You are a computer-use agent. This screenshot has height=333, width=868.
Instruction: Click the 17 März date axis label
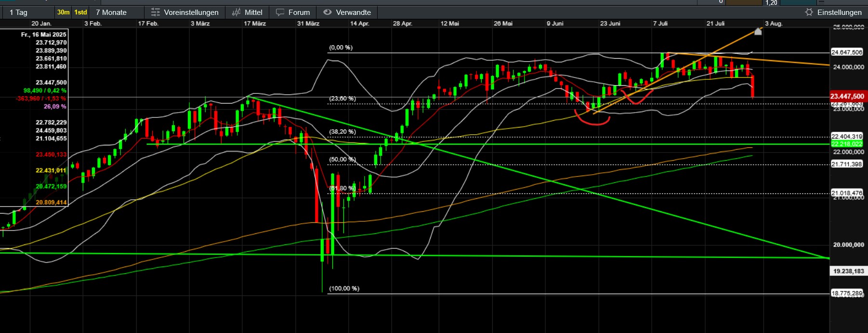pos(255,23)
